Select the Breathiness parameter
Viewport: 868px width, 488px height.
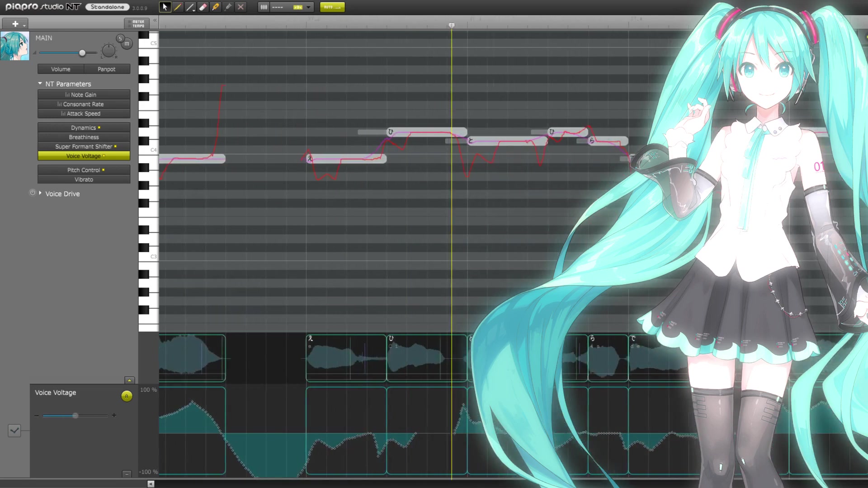click(x=84, y=137)
